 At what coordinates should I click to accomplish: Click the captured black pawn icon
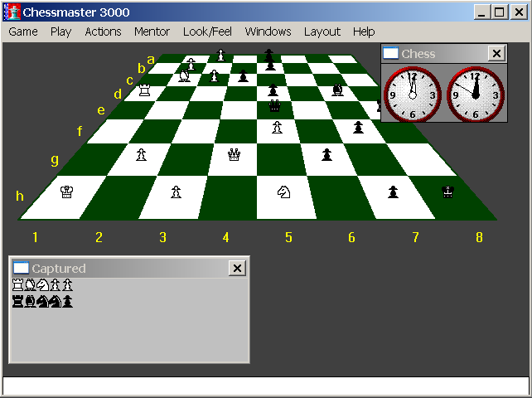tap(68, 301)
